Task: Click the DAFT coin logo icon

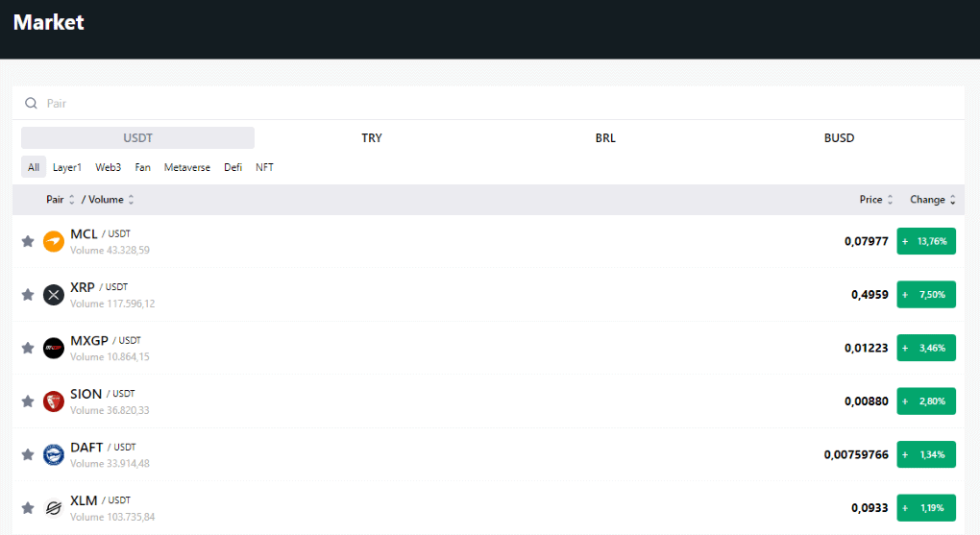Action: 54,454
